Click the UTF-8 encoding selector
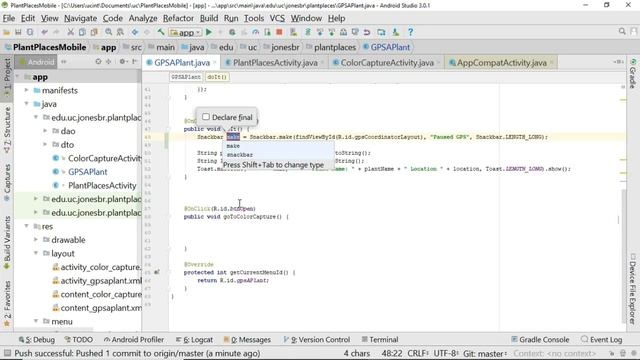640x360 pixels. 446,353
